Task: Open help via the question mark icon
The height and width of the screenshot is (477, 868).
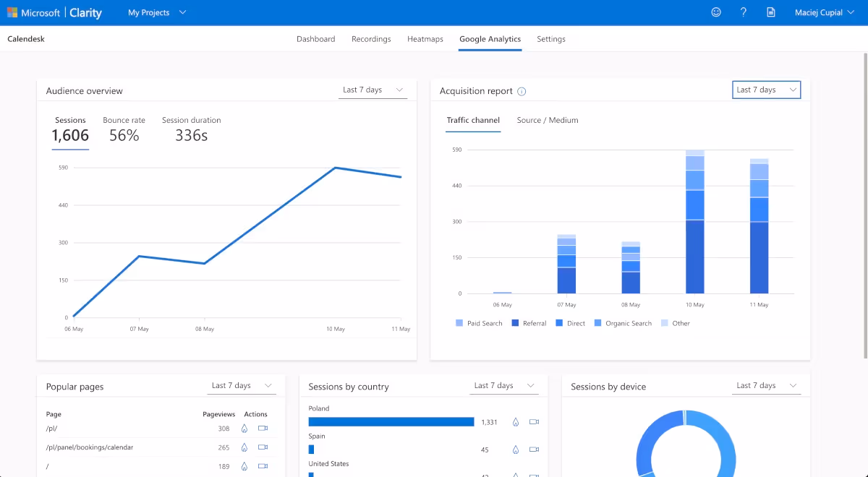Action: coord(743,12)
